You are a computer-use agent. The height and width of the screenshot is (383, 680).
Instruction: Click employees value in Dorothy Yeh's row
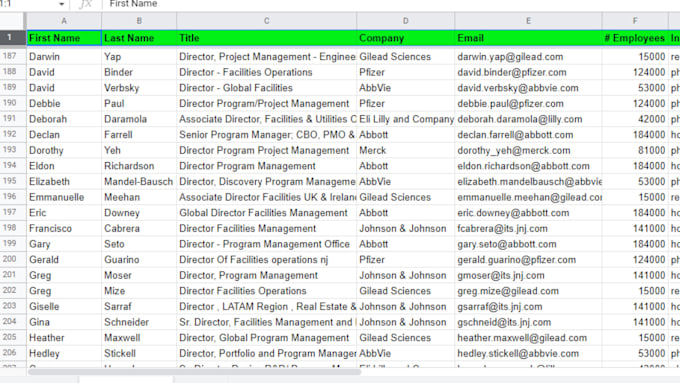635,151
